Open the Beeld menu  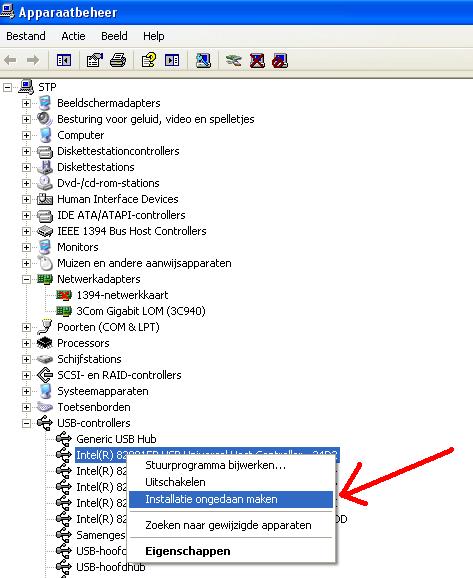point(114,36)
